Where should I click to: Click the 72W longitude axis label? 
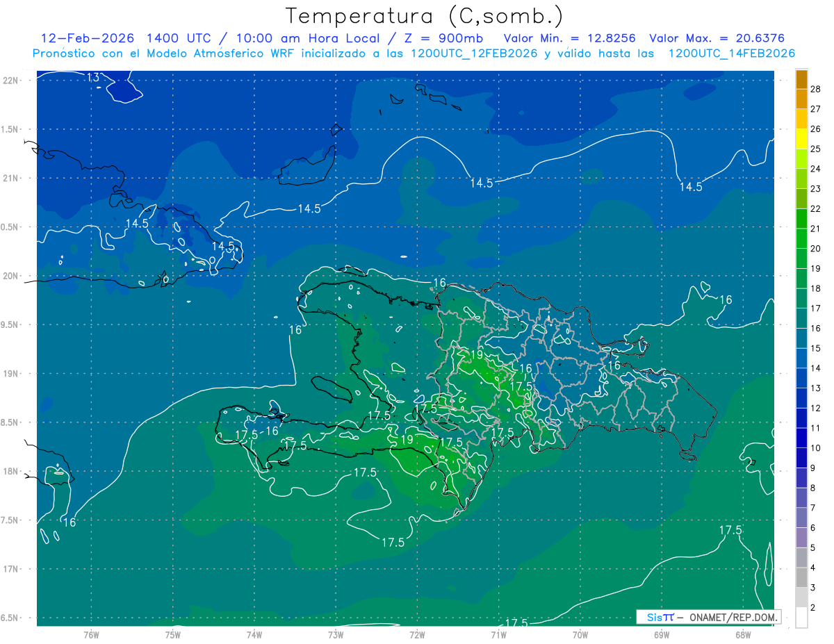pyautogui.click(x=417, y=634)
